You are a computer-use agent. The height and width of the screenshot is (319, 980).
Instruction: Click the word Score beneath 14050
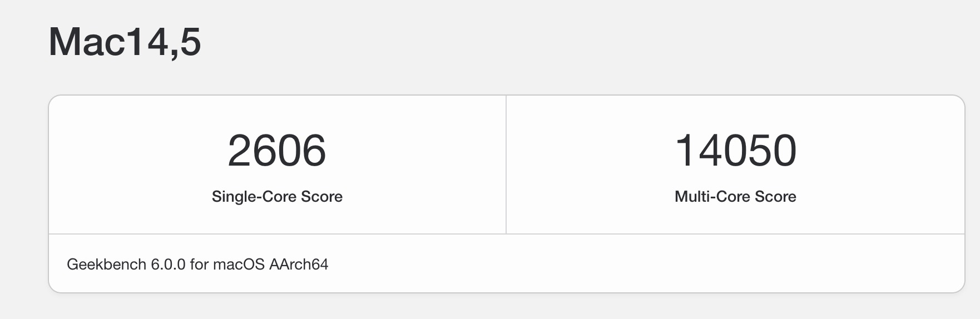[x=775, y=196]
